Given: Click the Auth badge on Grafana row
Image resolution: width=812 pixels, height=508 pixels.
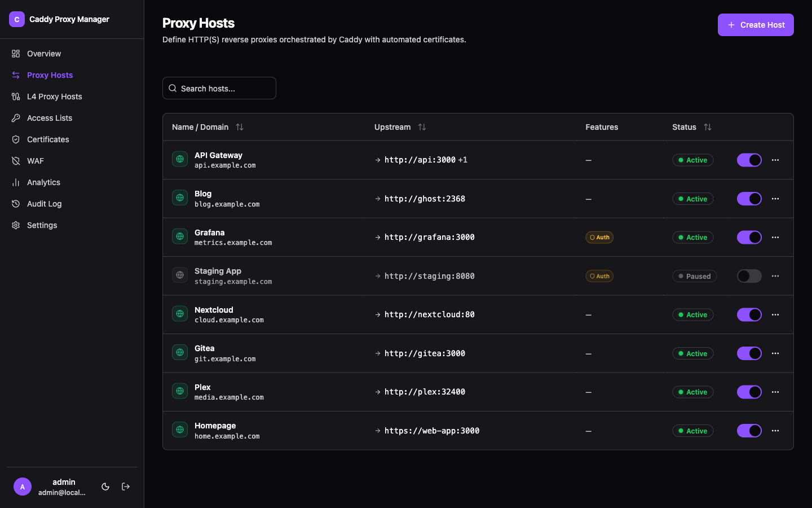Looking at the screenshot, I should [x=599, y=237].
